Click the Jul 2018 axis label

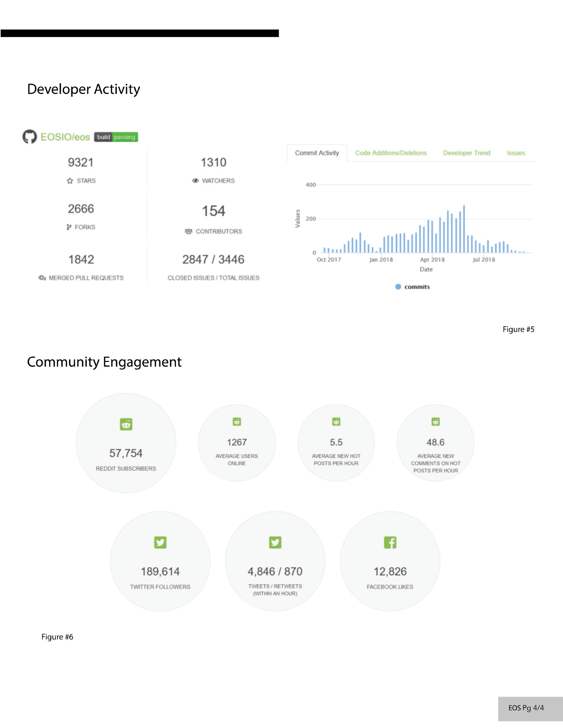pos(484,260)
